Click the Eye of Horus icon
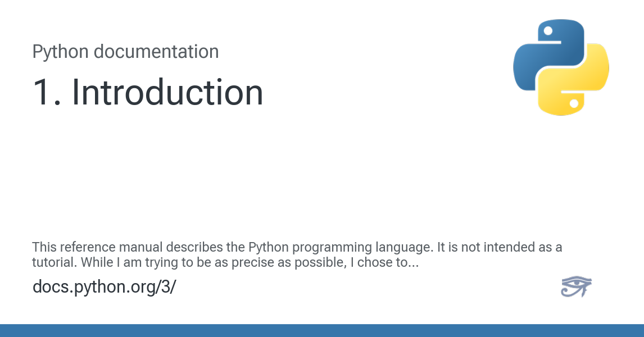The width and height of the screenshot is (644, 337). coord(576,286)
